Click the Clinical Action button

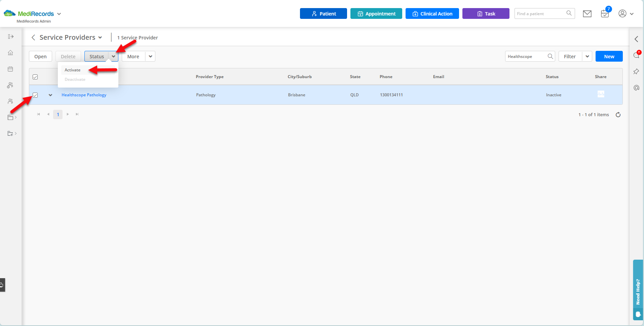pos(432,13)
